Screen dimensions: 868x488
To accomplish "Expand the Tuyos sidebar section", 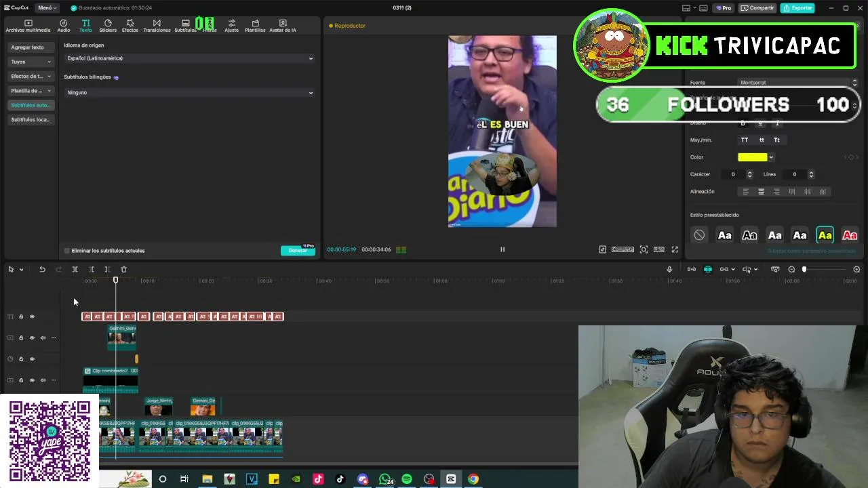I will point(31,62).
